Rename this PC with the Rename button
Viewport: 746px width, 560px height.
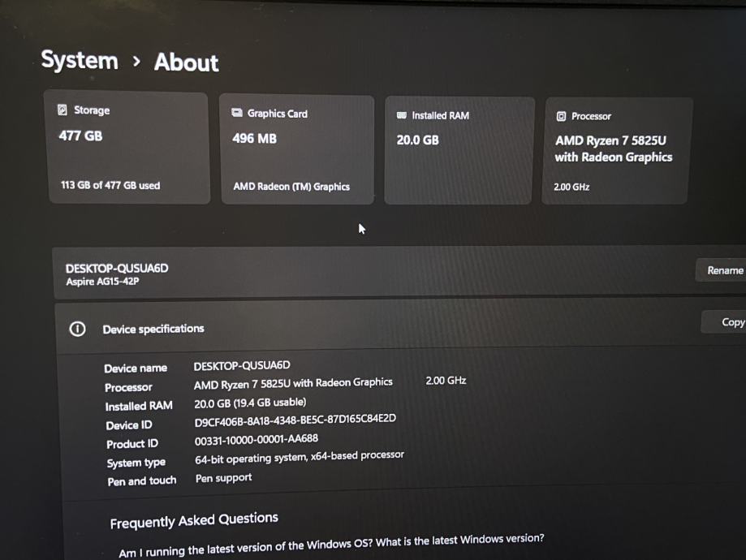click(722, 270)
